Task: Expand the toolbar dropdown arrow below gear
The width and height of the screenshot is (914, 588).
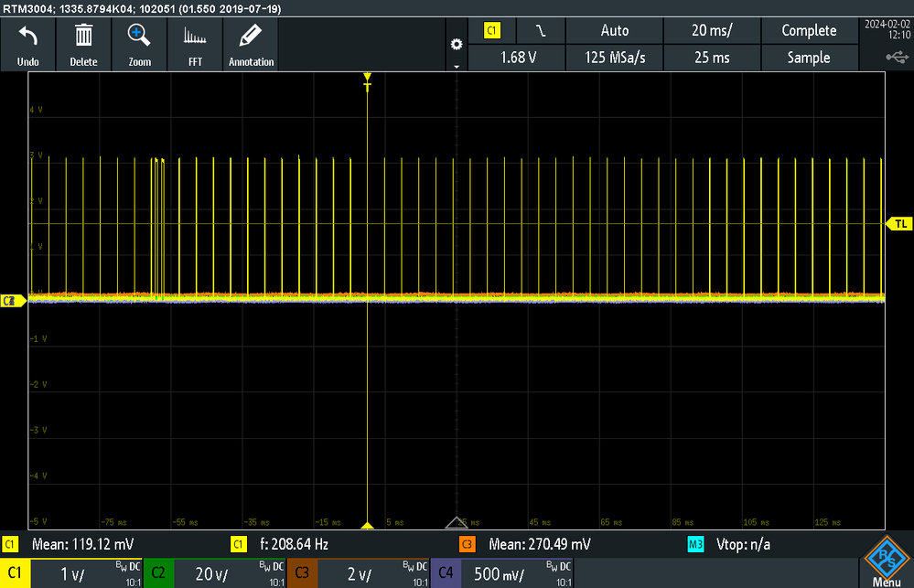Action: [x=457, y=67]
